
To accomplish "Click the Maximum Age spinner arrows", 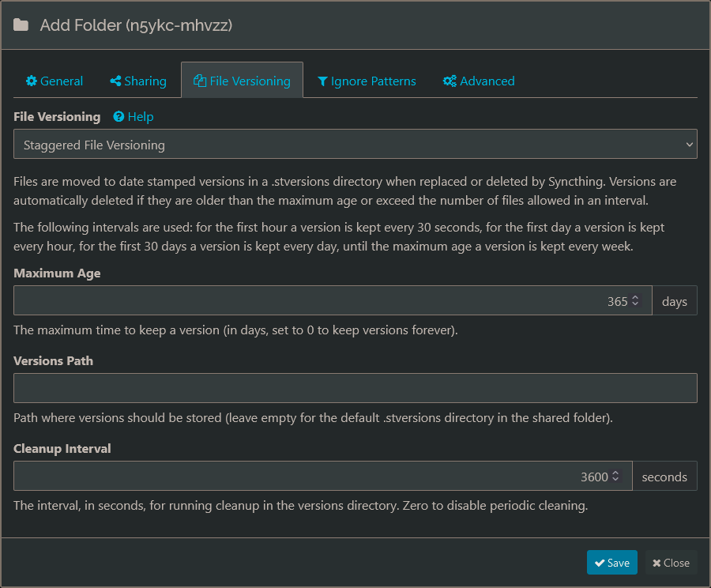I will tap(635, 301).
